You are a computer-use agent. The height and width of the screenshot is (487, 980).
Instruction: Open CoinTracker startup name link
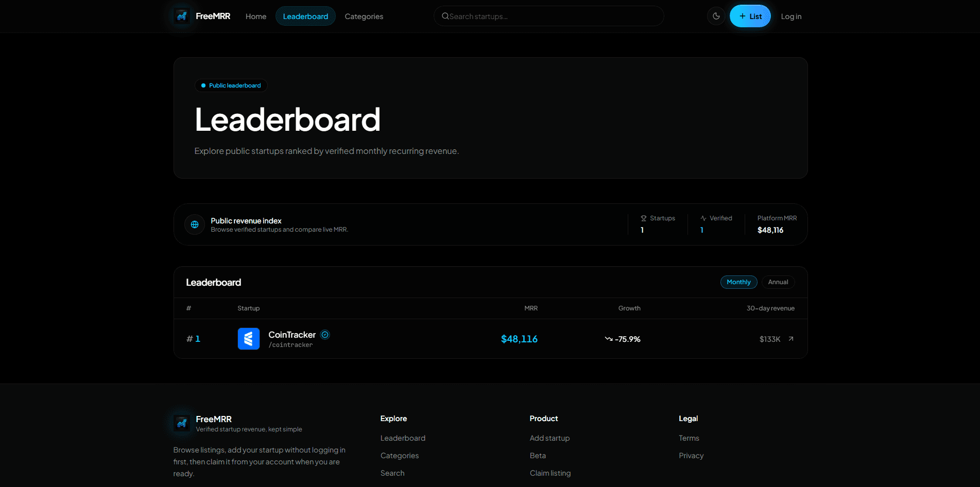pos(292,335)
